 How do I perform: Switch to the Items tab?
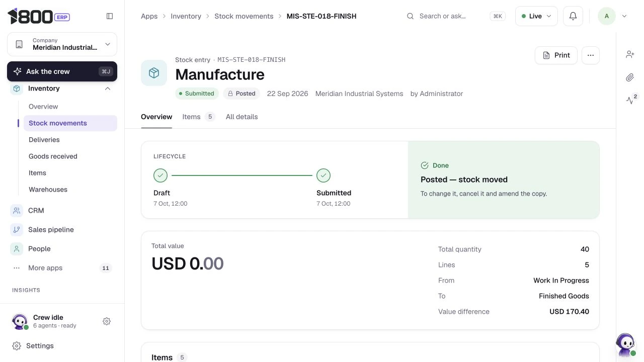(198, 117)
